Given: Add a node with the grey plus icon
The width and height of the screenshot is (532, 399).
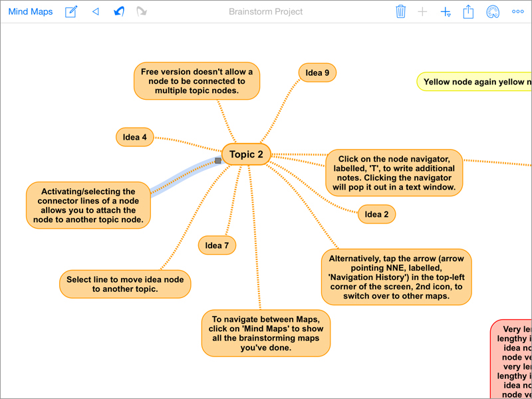Looking at the screenshot, I should click(422, 12).
